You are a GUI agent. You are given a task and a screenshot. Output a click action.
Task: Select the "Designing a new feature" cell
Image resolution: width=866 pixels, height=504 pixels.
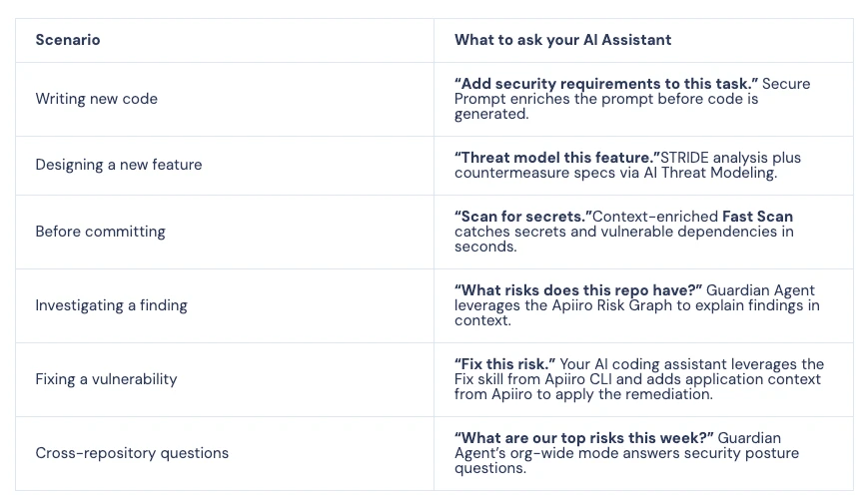point(118,165)
